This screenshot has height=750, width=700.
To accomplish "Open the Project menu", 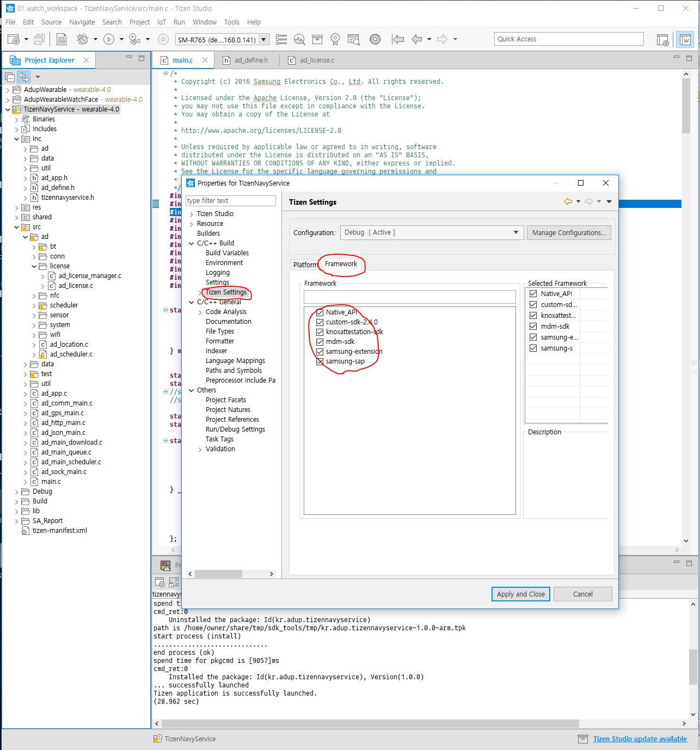I will (x=139, y=22).
